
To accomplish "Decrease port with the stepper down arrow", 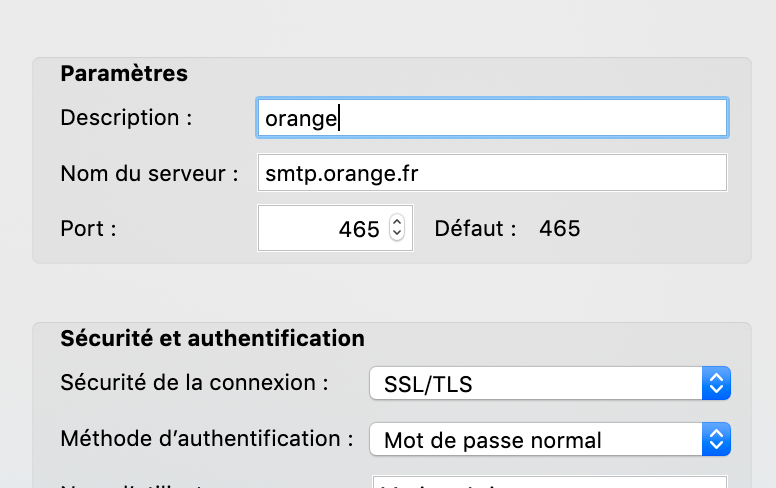I will pyautogui.click(x=397, y=235).
